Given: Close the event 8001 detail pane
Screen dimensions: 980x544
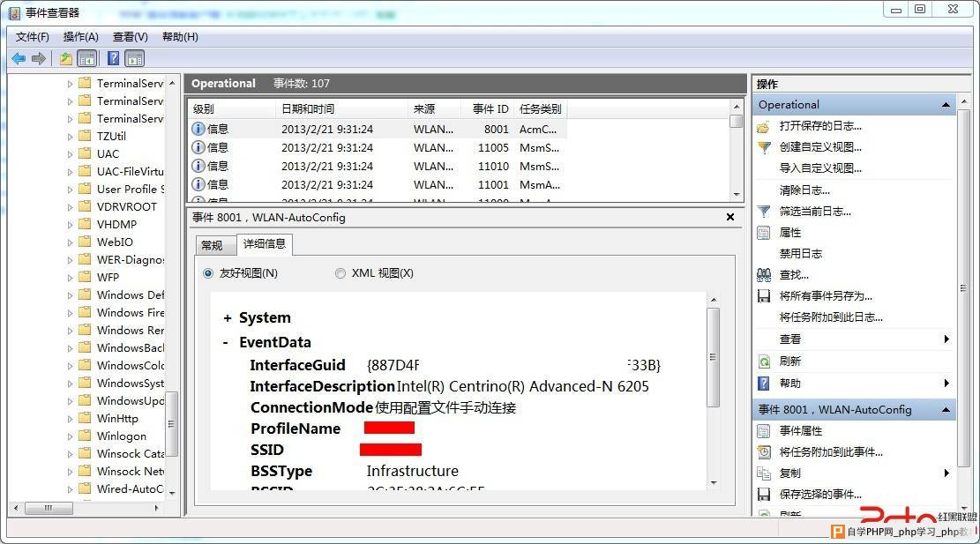Looking at the screenshot, I should (x=730, y=218).
